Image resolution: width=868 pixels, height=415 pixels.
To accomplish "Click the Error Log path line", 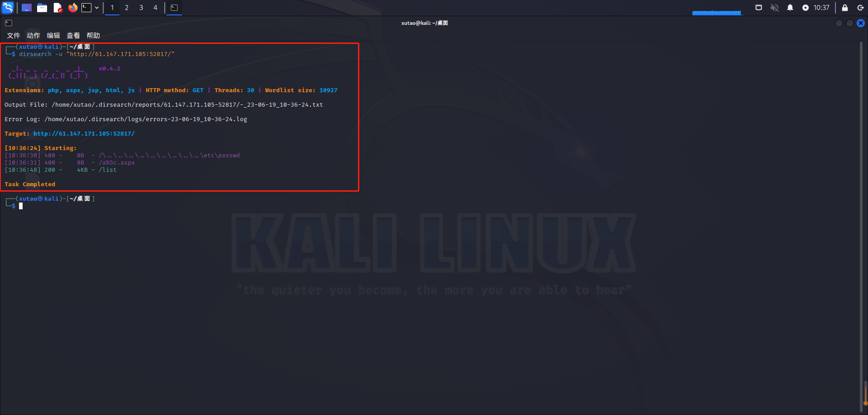I will [x=126, y=119].
